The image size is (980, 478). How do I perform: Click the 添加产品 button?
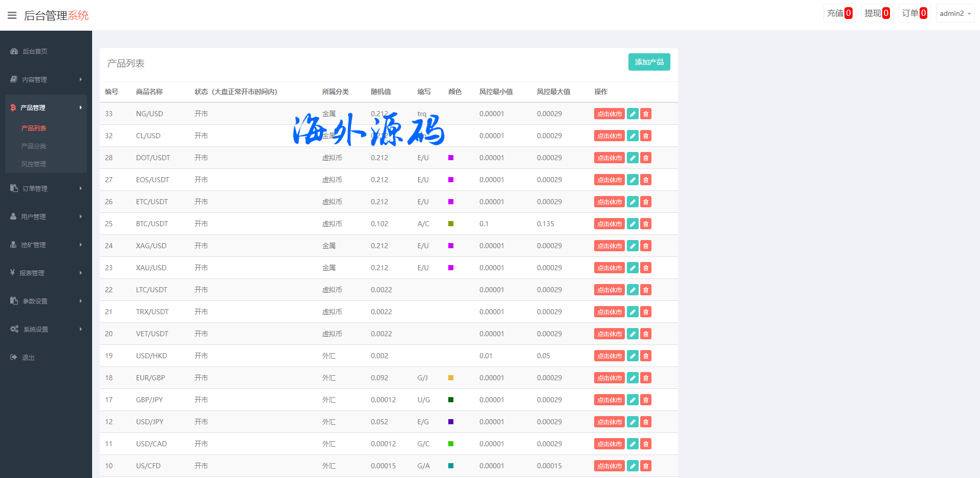[x=649, y=62]
